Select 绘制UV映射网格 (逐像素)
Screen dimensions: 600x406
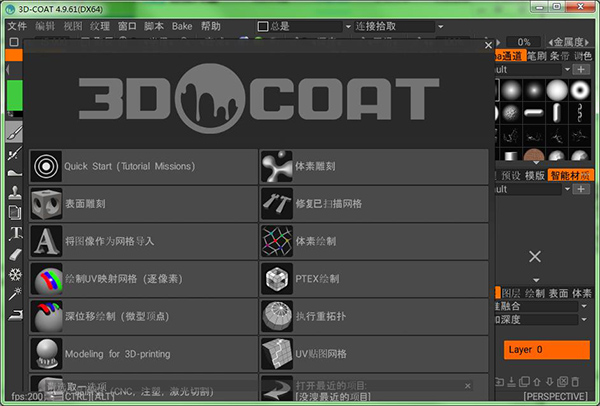click(x=143, y=279)
